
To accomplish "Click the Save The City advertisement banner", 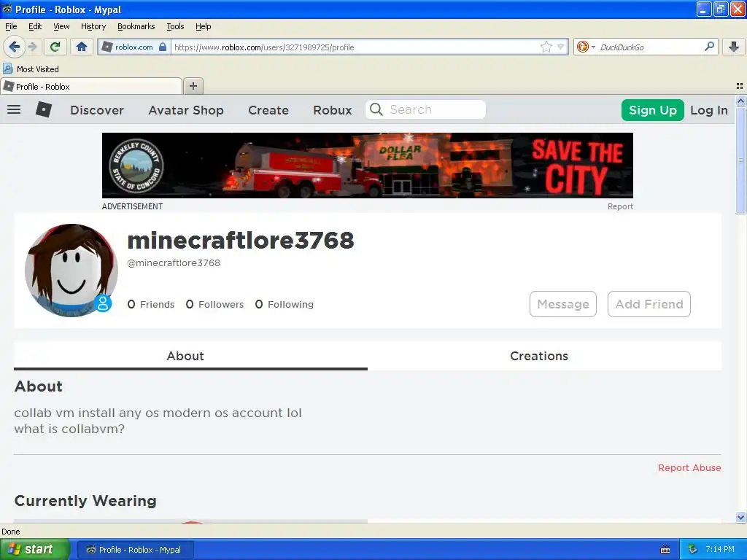I will pos(368,166).
